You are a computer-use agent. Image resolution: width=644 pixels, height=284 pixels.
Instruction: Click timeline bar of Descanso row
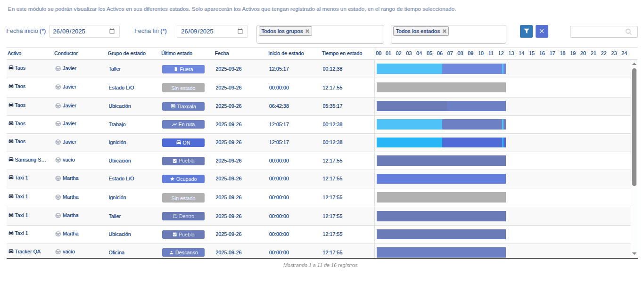tap(441, 252)
